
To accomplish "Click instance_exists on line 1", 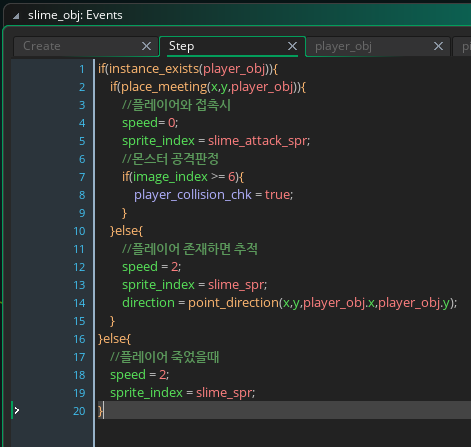I will pyautogui.click(x=154, y=69).
